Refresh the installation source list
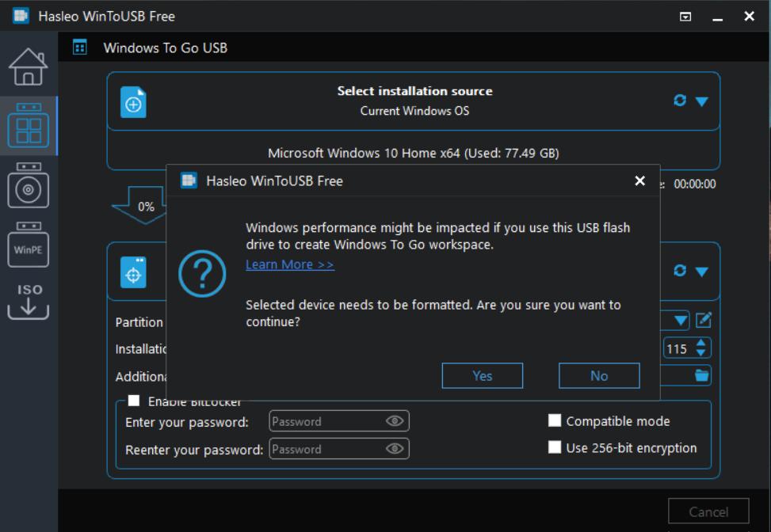This screenshot has width=771, height=532. coord(679,101)
